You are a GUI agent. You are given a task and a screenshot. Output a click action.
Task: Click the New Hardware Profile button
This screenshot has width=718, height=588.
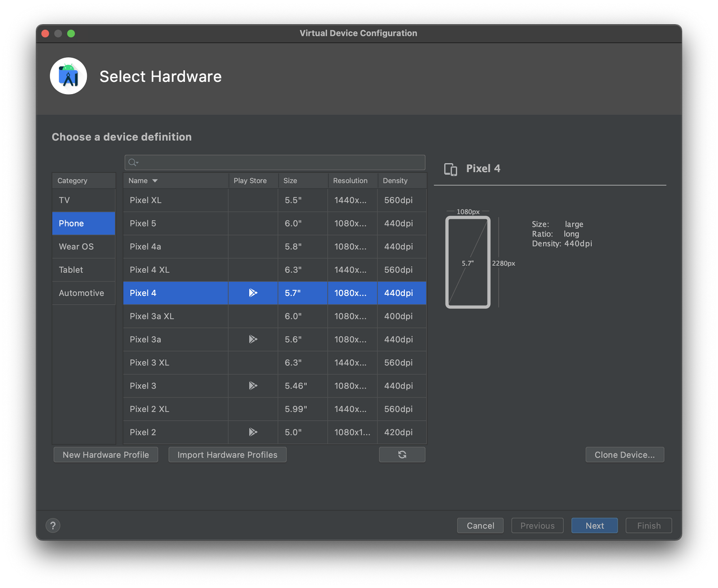pos(106,455)
